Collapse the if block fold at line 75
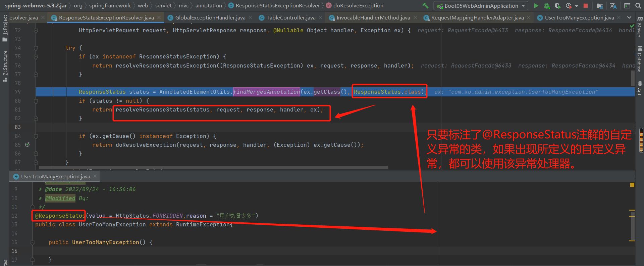The height and width of the screenshot is (266, 644). 36,56
